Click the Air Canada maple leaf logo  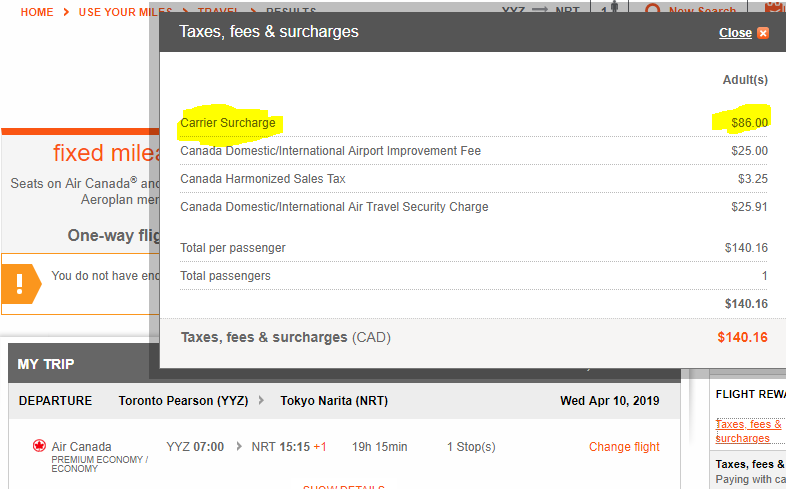point(39,445)
